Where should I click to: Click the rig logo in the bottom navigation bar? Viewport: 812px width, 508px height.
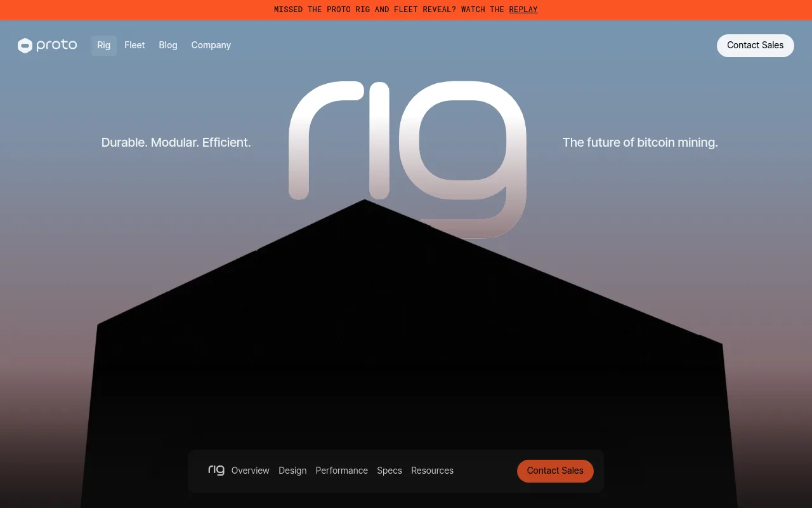pos(216,470)
